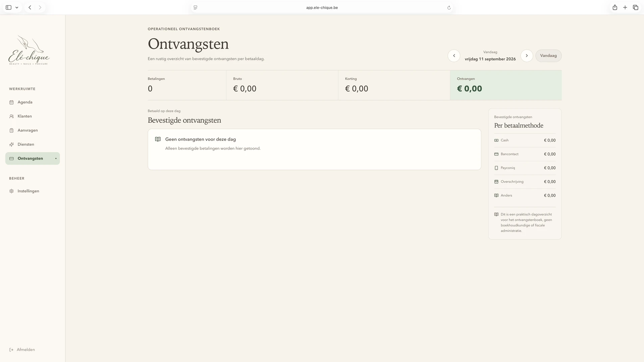
Task: Go to next day arrow
Action: point(527,56)
